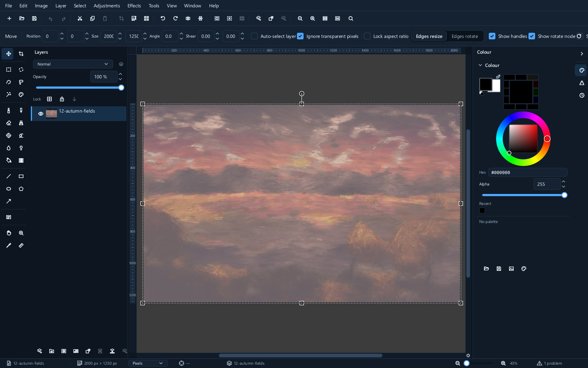
Task: Open the Window menu
Action: tap(193, 6)
